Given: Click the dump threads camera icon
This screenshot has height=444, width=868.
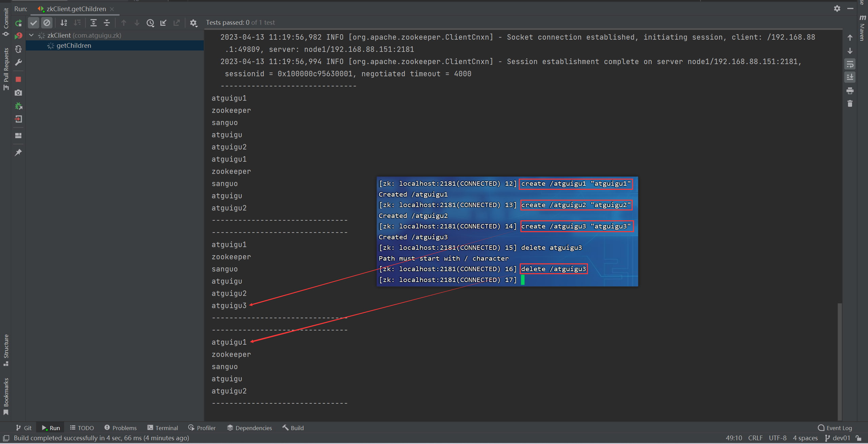Looking at the screenshot, I should (18, 93).
